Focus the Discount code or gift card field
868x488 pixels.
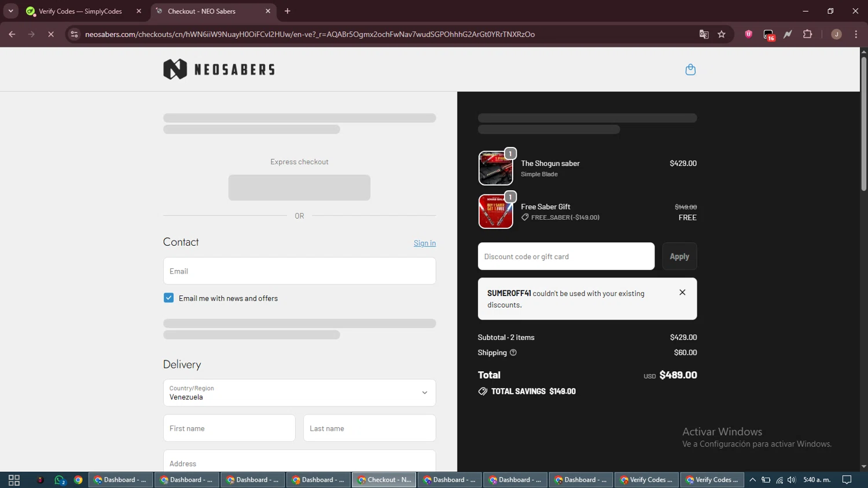(566, 256)
